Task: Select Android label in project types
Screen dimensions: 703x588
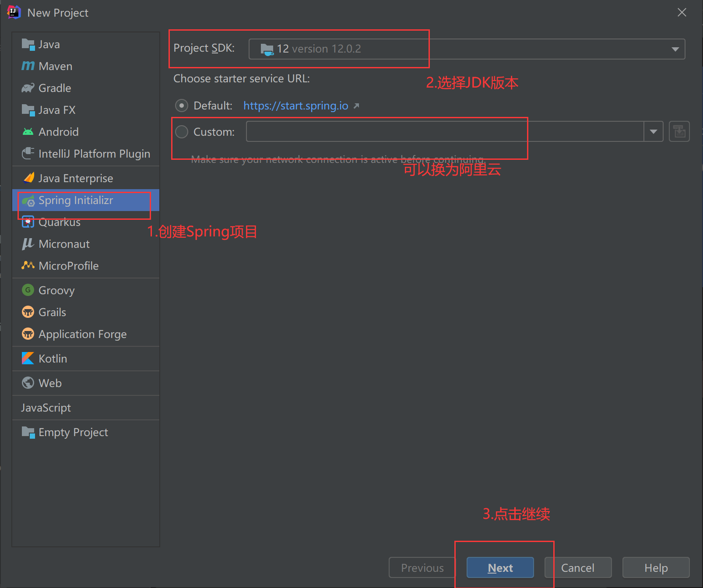Action: 59,132
